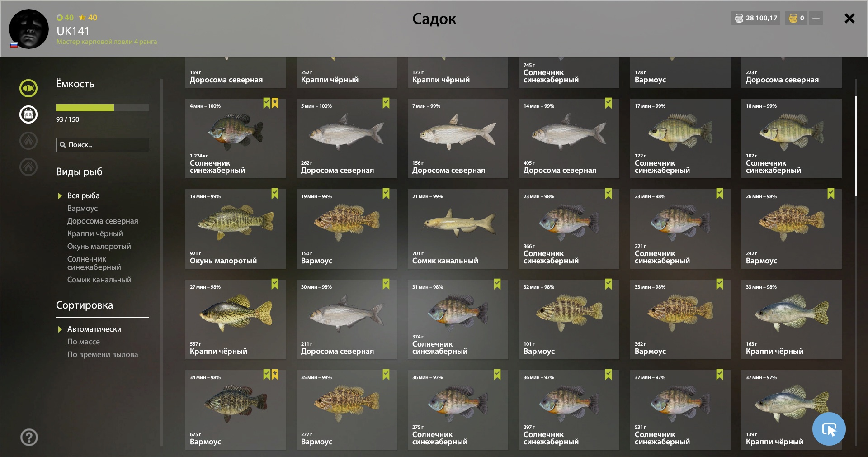Screen dimensions: 868x457
Task: Sort fish По массе
Action: point(84,342)
